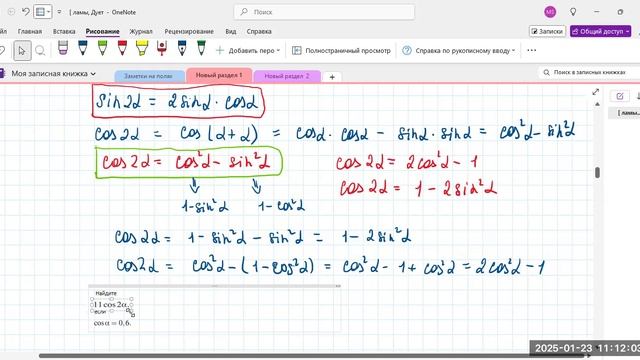Open the Рисование ribbon tab
Screen dimensions: 640x360
tap(102, 31)
